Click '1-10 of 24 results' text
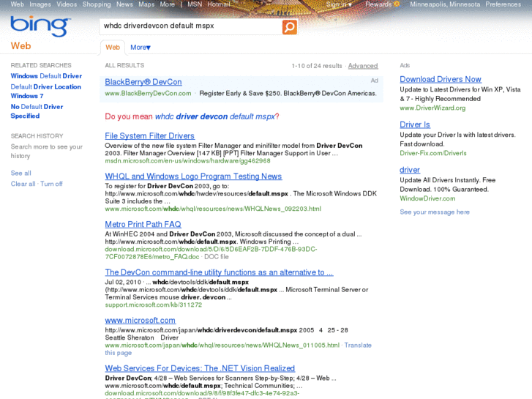This screenshot has width=532, height=399. point(317,66)
